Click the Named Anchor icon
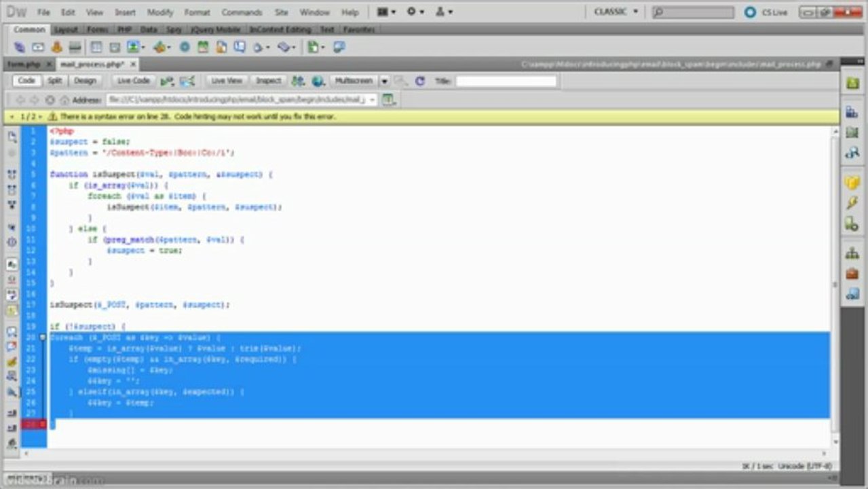The image size is (868, 489). [x=57, y=47]
